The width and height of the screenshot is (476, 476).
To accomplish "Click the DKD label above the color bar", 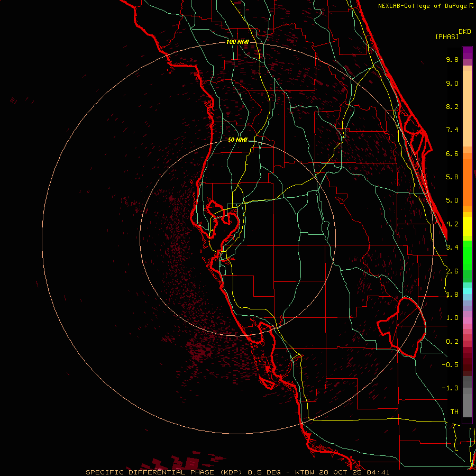I will pos(464,31).
